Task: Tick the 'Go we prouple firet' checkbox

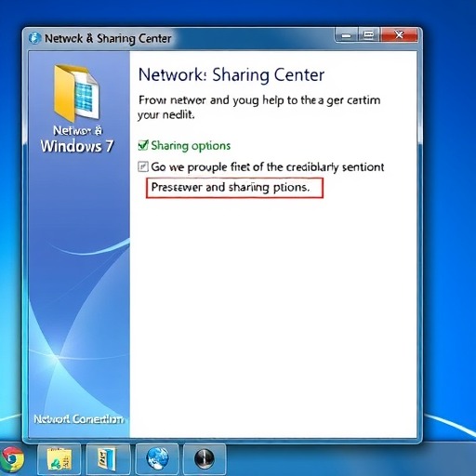Action: pos(143,166)
